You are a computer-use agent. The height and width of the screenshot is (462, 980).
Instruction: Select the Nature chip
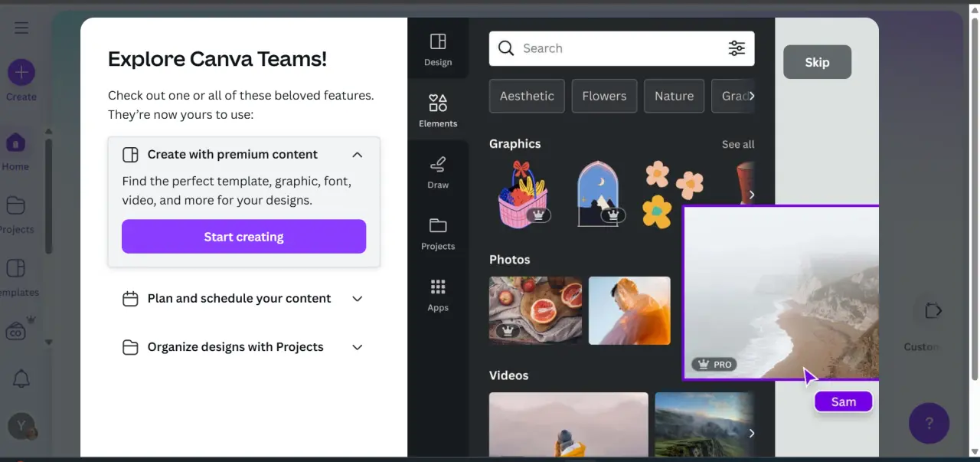tap(674, 96)
